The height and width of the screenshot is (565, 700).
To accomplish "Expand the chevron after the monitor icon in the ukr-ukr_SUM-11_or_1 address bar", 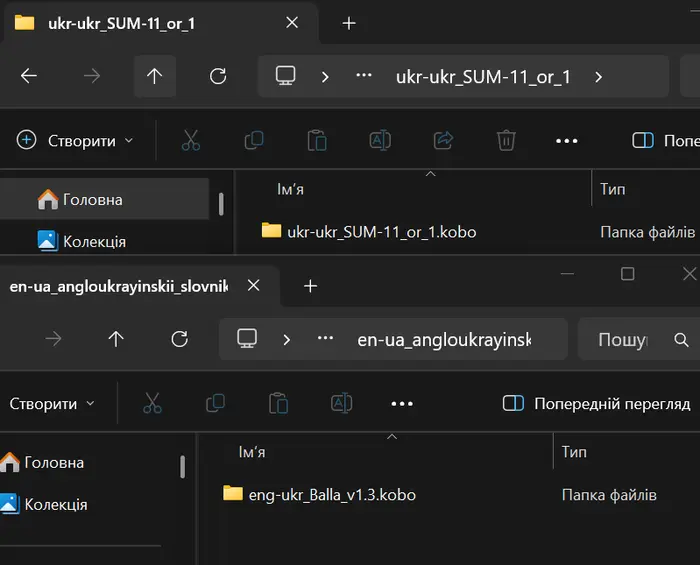I will pos(325,77).
